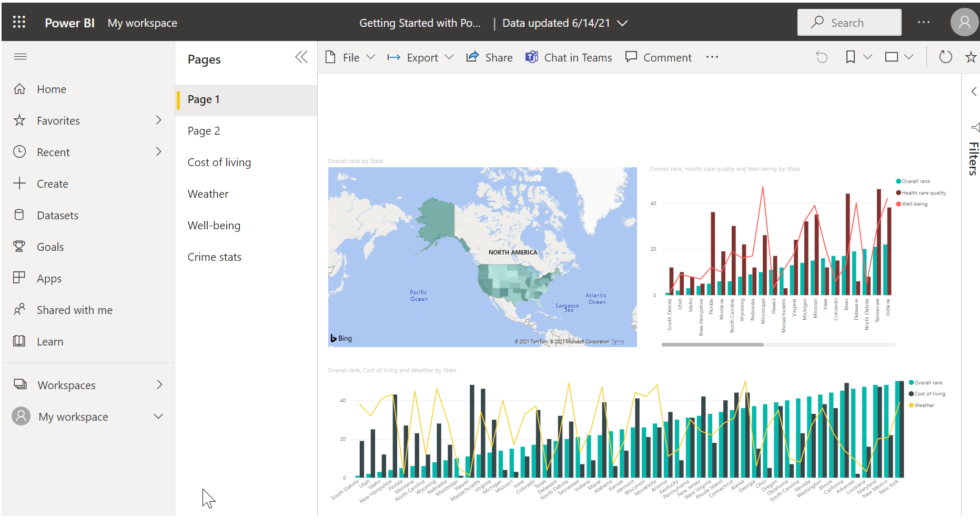Favorite this report with the star icon

(x=971, y=57)
